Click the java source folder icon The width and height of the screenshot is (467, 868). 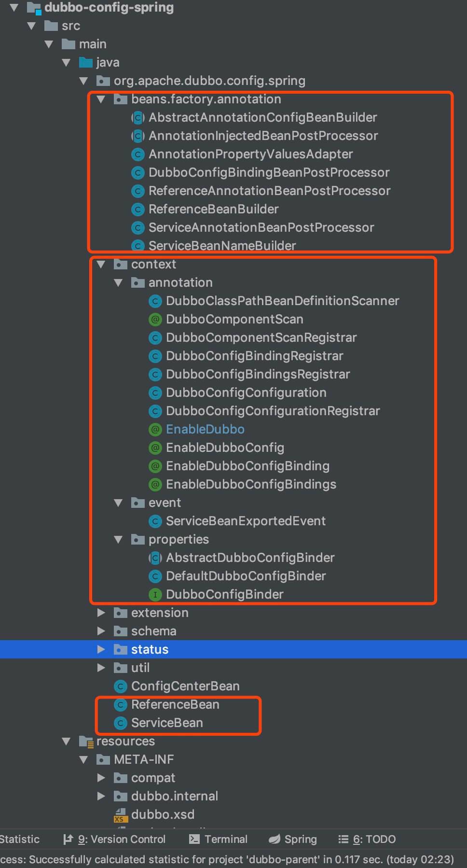(86, 62)
